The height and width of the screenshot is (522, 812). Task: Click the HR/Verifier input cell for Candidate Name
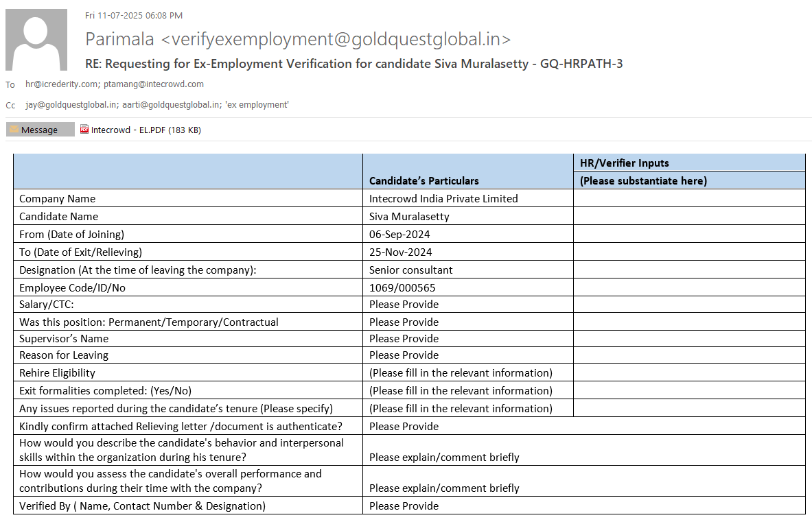(688, 217)
